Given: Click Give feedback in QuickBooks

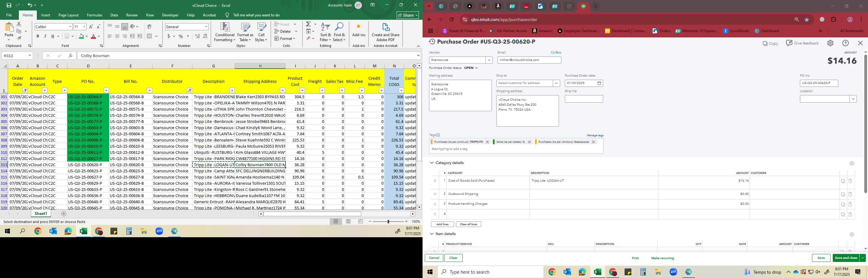Looking at the screenshot, I should coord(802,43).
